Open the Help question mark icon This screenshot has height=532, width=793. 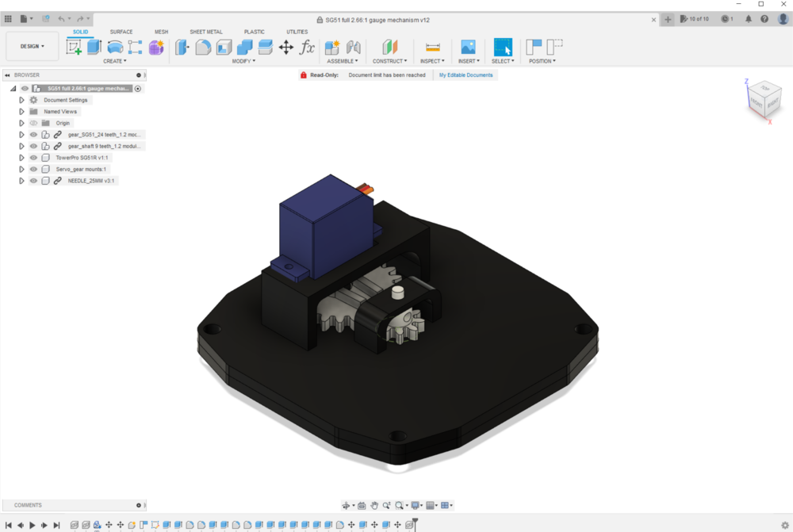coord(764,19)
